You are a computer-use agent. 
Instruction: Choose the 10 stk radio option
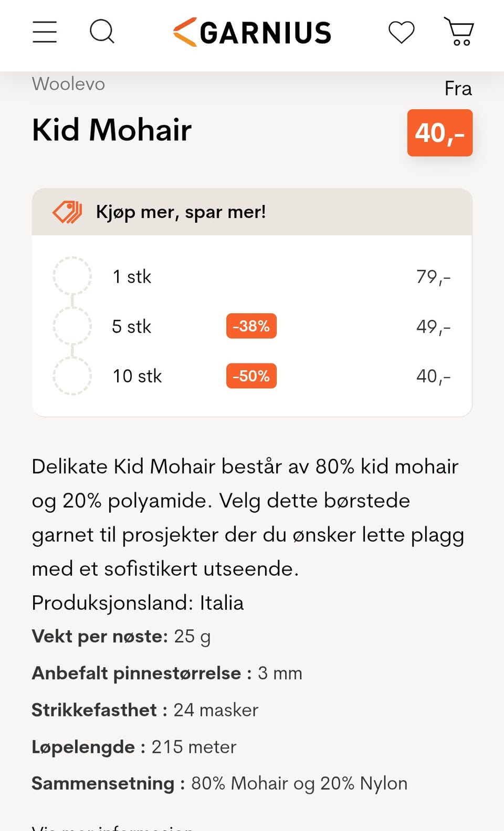click(x=72, y=376)
